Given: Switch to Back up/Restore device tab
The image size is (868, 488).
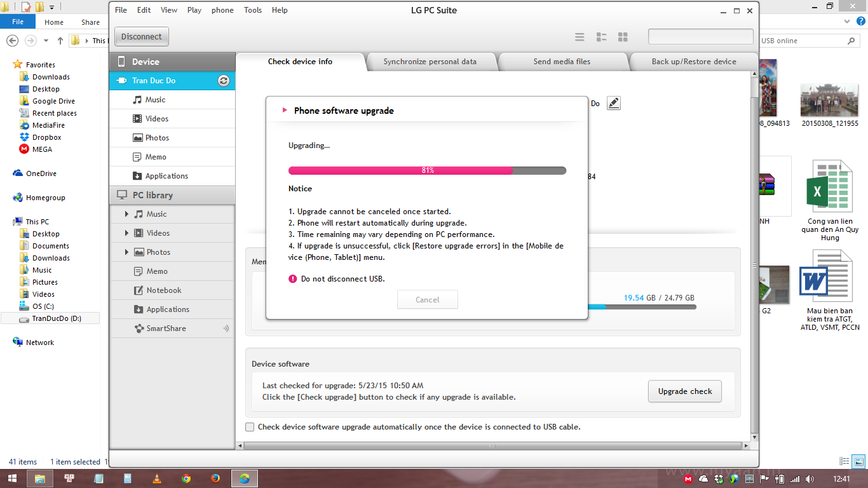Looking at the screenshot, I should 694,62.
